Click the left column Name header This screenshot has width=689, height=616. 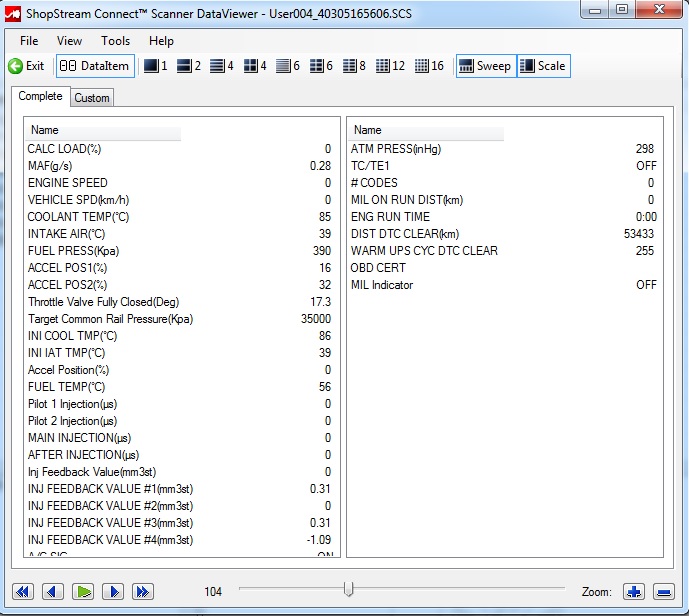click(x=104, y=130)
